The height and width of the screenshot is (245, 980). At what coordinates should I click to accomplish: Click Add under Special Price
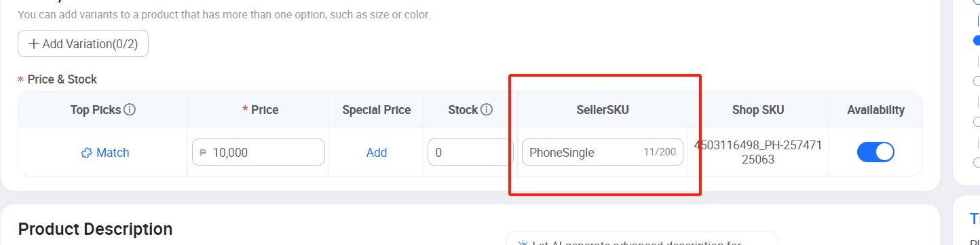[x=377, y=153]
